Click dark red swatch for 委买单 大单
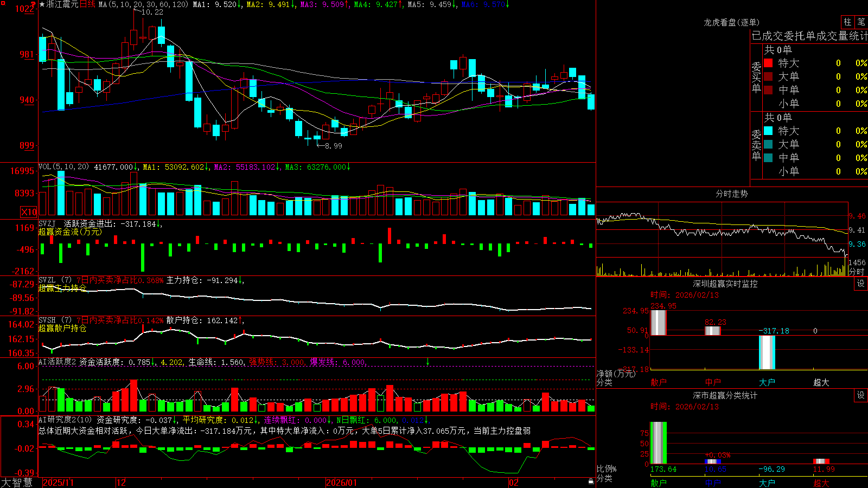Screen dimensions: 868x488 coord(768,76)
